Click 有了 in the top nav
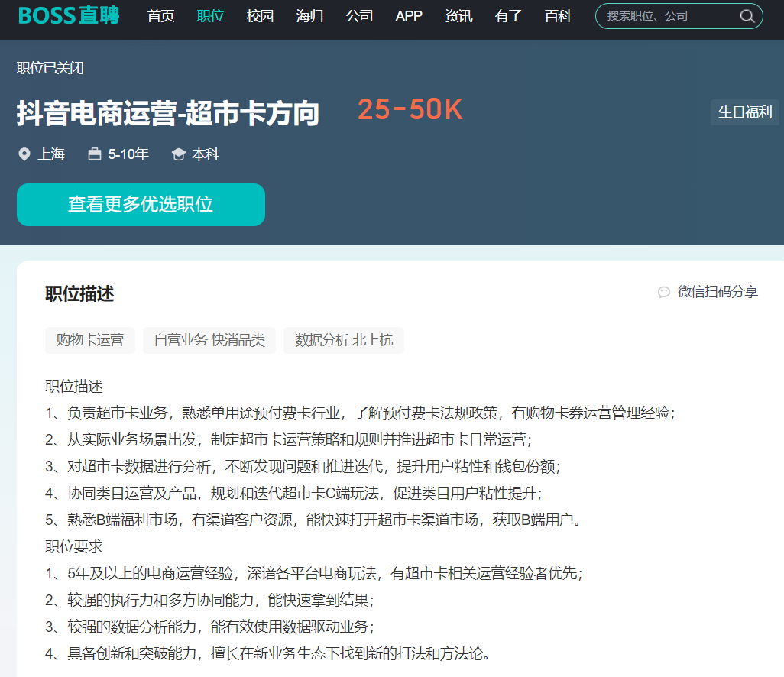Screen dimensions: 784x677 pyautogui.click(x=508, y=16)
